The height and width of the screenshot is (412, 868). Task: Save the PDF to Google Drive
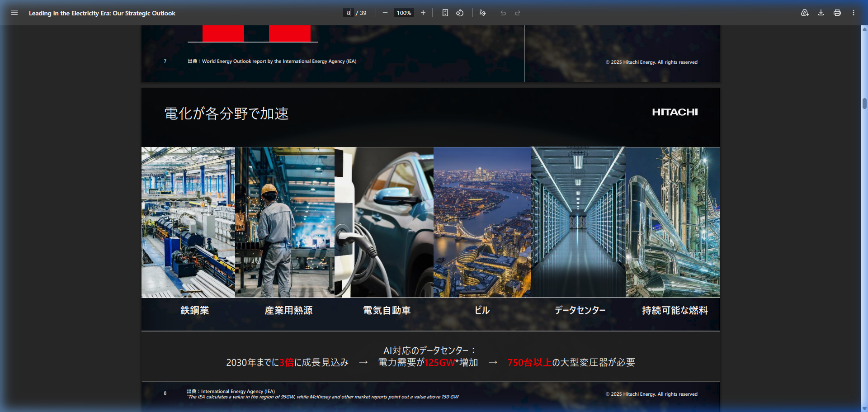click(805, 13)
